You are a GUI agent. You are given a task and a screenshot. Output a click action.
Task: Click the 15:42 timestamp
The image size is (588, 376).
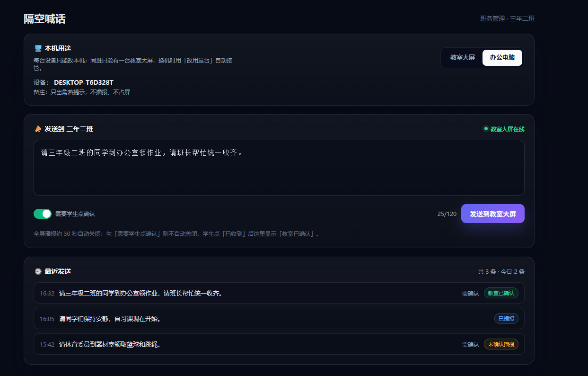[x=47, y=345]
